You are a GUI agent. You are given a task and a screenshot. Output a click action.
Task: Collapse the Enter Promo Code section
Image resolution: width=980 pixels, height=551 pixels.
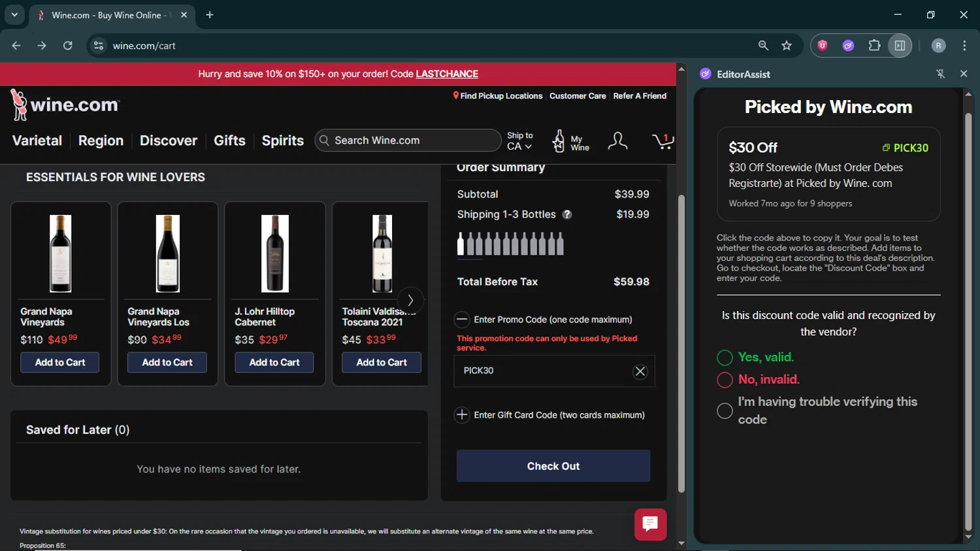click(x=462, y=320)
